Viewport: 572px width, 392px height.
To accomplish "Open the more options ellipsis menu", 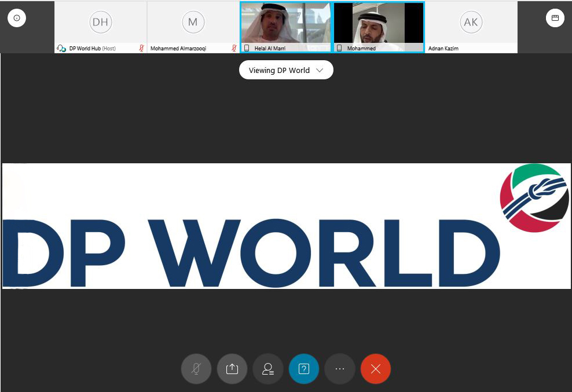I will point(340,369).
